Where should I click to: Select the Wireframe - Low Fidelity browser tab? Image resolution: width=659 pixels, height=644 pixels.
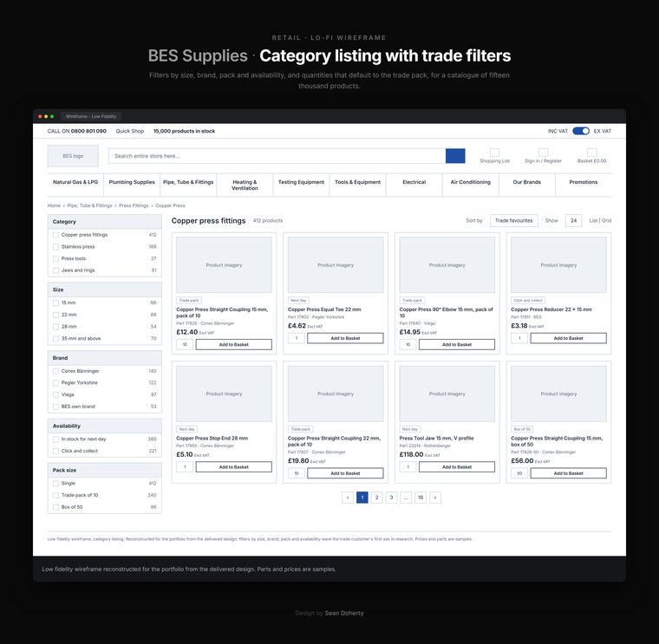(x=91, y=116)
